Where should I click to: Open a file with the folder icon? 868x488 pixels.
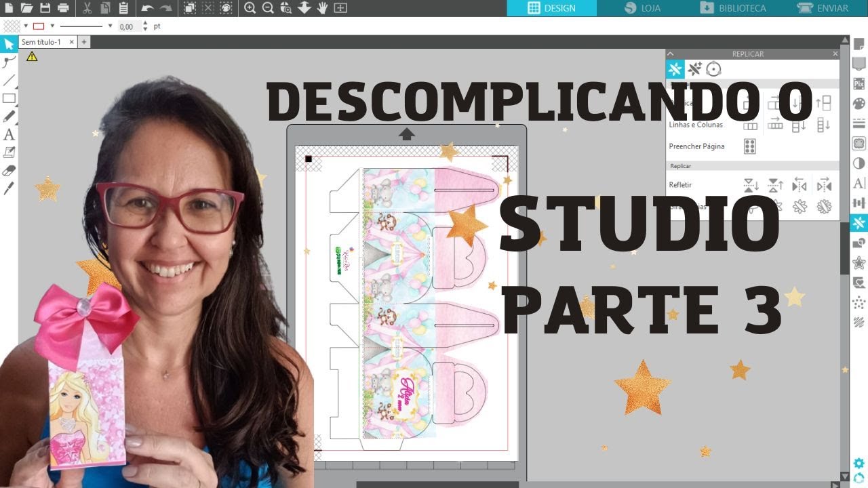[x=26, y=8]
